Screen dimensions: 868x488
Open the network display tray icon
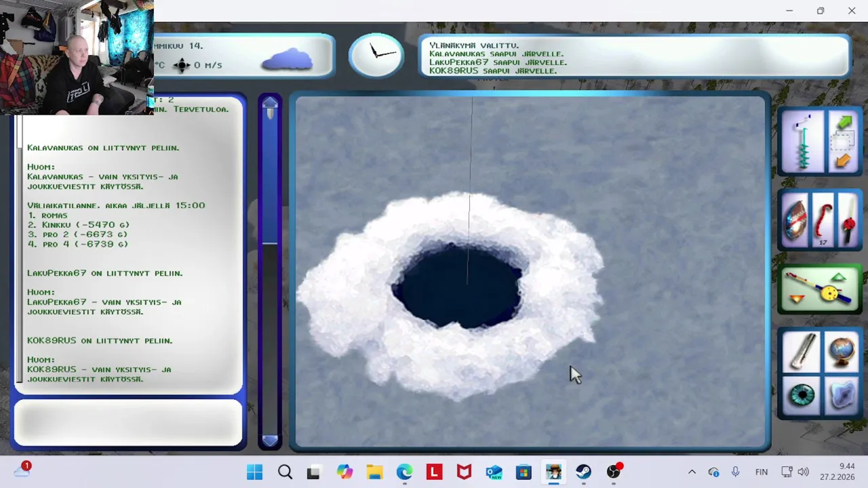787,472
